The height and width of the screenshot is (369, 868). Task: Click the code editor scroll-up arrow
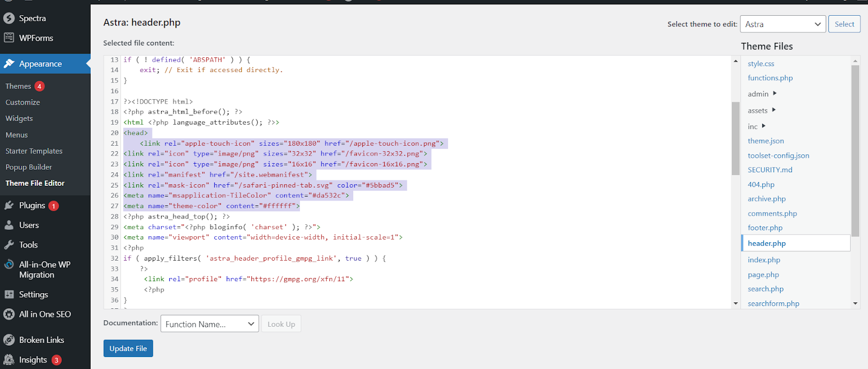pyautogui.click(x=736, y=61)
